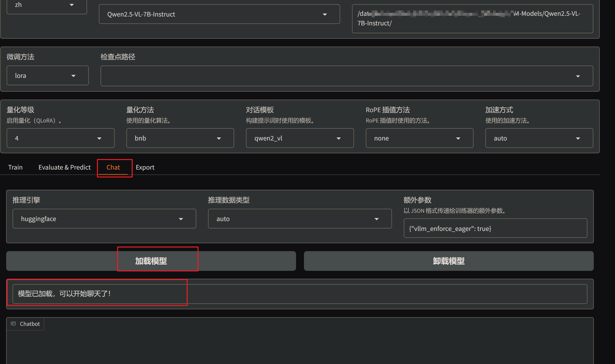Click the Chatbot label icon
This screenshot has width=615, height=364.
click(x=13, y=324)
